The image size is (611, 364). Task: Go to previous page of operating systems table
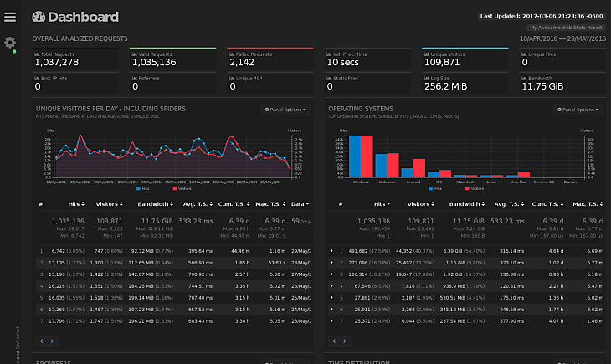point(334,341)
